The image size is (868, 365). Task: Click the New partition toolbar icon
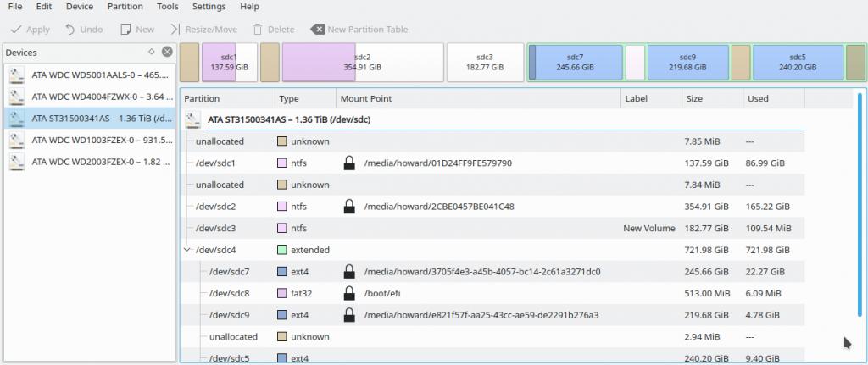click(x=126, y=30)
